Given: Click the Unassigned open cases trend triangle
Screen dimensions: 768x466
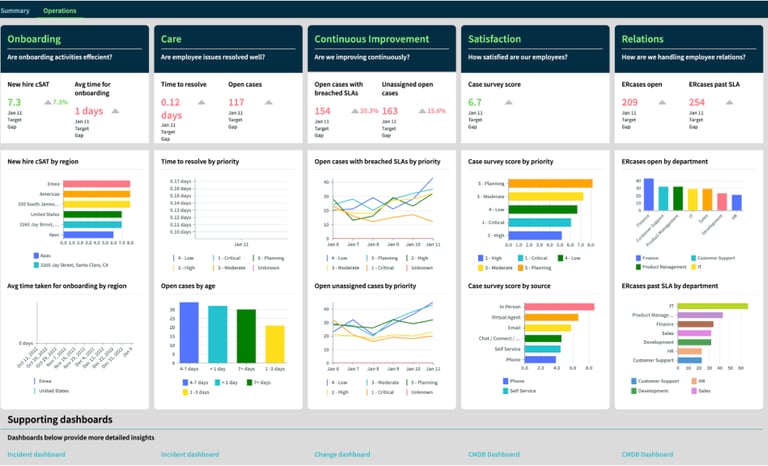Looking at the screenshot, I should [x=422, y=111].
